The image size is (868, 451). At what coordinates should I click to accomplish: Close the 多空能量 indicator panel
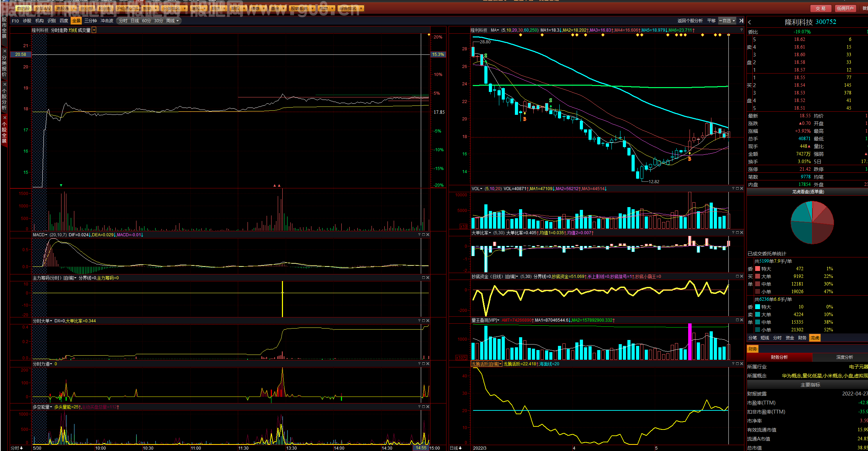coord(428,407)
